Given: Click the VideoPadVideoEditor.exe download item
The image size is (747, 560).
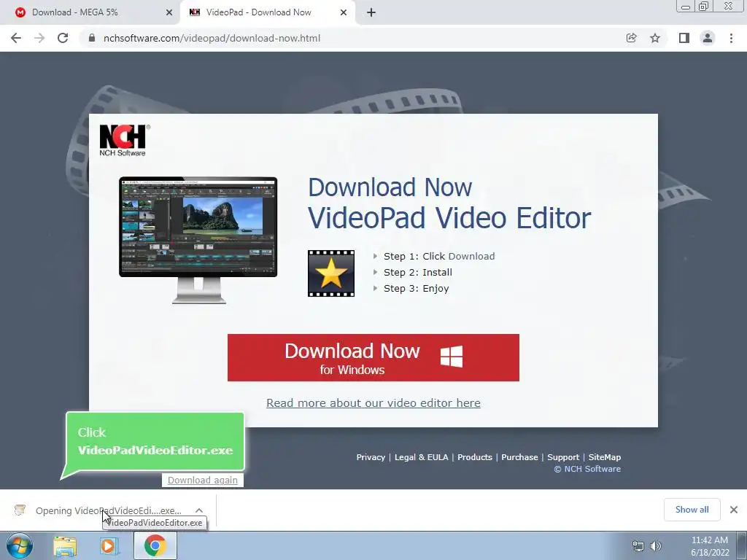Looking at the screenshot, I should tap(109, 510).
